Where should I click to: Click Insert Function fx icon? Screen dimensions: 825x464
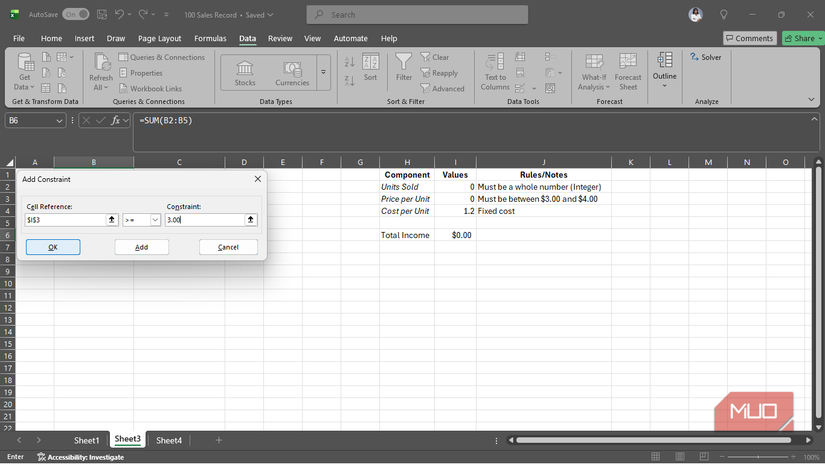point(115,120)
